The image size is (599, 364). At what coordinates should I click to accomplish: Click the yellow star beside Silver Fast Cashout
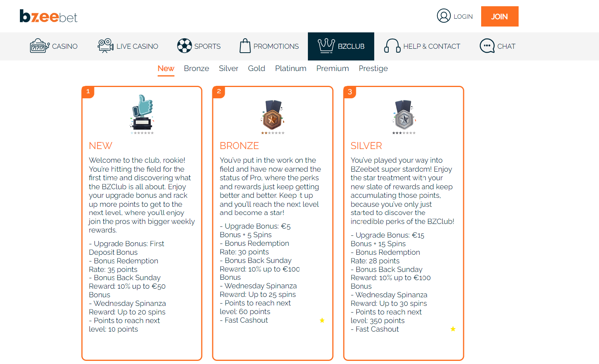[x=453, y=329]
